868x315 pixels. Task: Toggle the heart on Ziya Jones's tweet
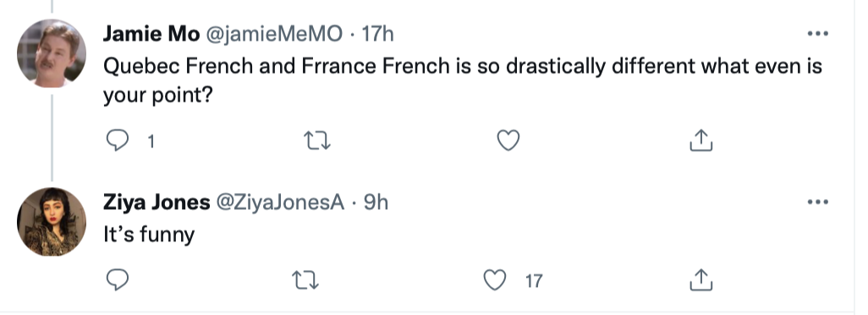(495, 280)
